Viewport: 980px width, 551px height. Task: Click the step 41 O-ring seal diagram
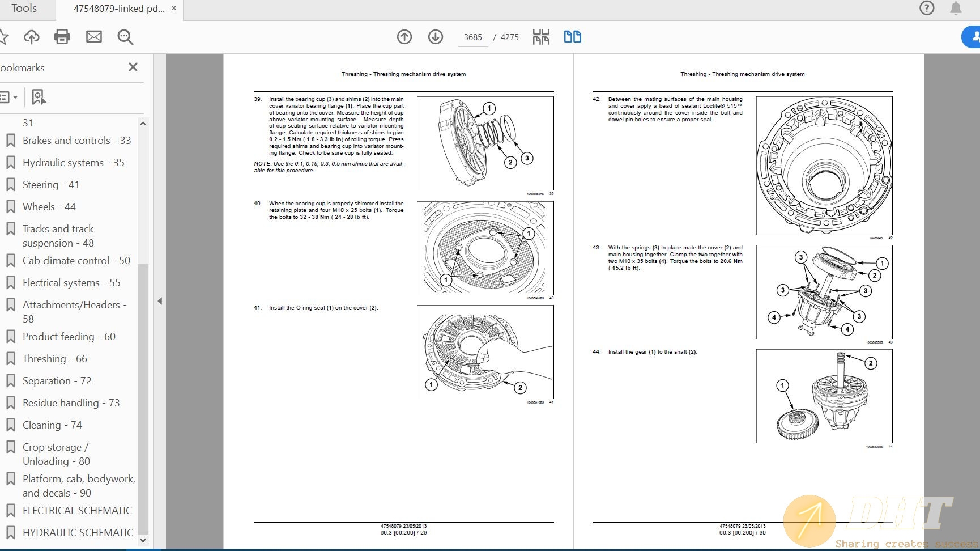485,352
